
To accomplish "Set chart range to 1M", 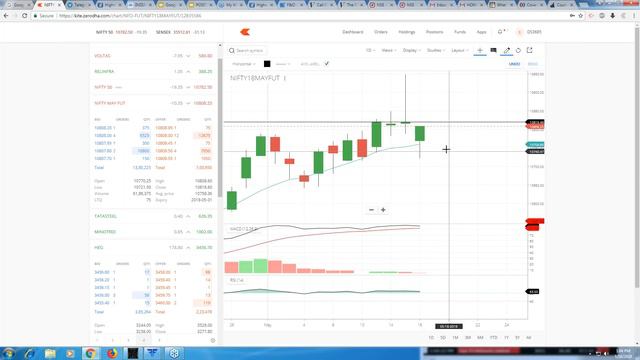I will coord(455,338).
